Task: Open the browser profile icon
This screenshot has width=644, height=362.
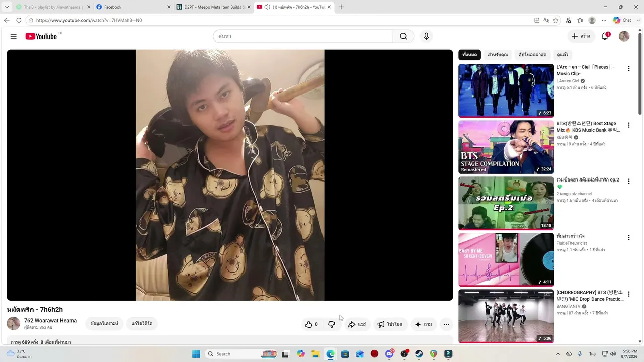Action: pyautogui.click(x=592, y=20)
